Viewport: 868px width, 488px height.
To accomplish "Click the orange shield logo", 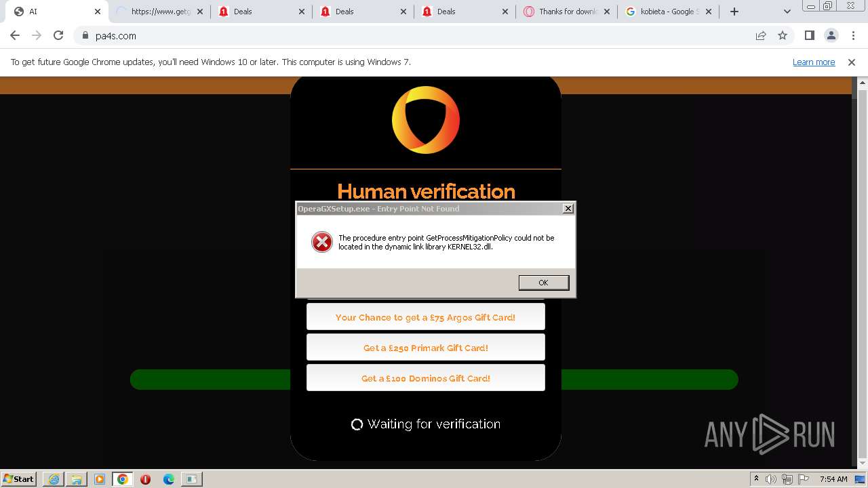I will click(426, 120).
